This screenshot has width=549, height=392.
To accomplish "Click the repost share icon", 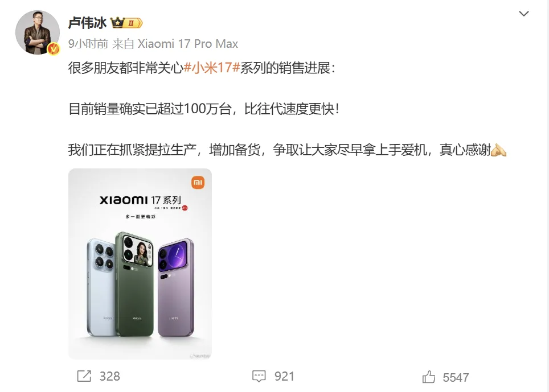I will tap(84, 376).
